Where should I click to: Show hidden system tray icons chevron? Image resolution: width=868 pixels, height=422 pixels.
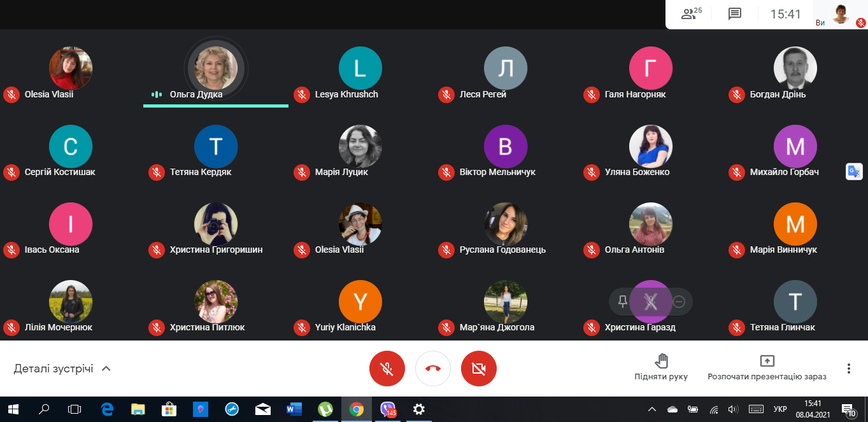click(x=652, y=409)
